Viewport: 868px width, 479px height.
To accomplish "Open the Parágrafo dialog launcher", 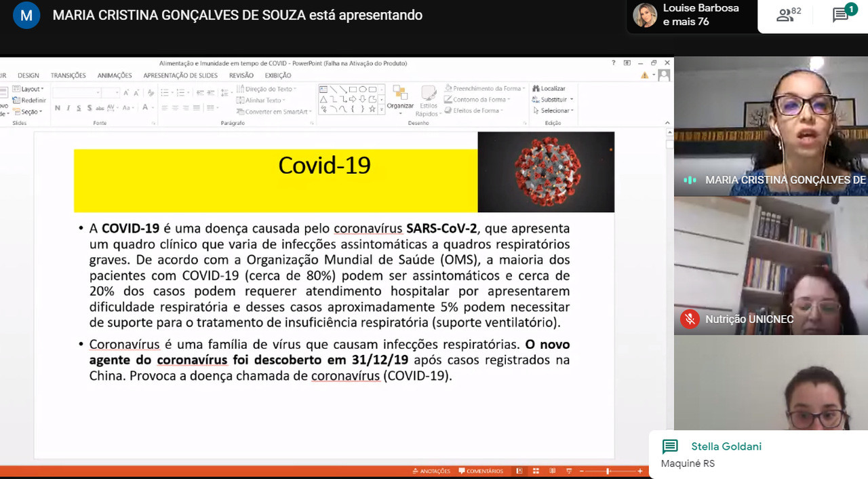I will pyautogui.click(x=312, y=123).
